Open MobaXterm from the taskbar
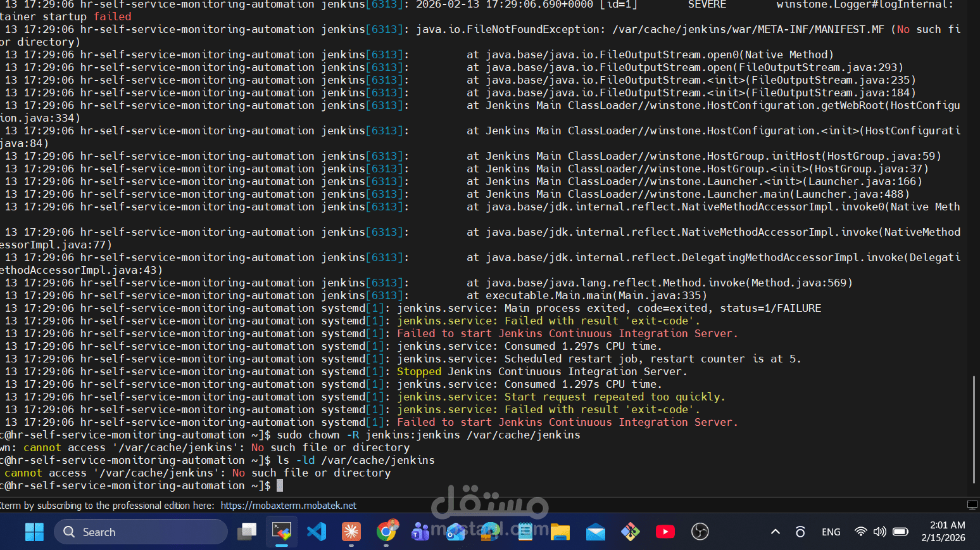Screen dimensions: 980x550 tap(282, 532)
